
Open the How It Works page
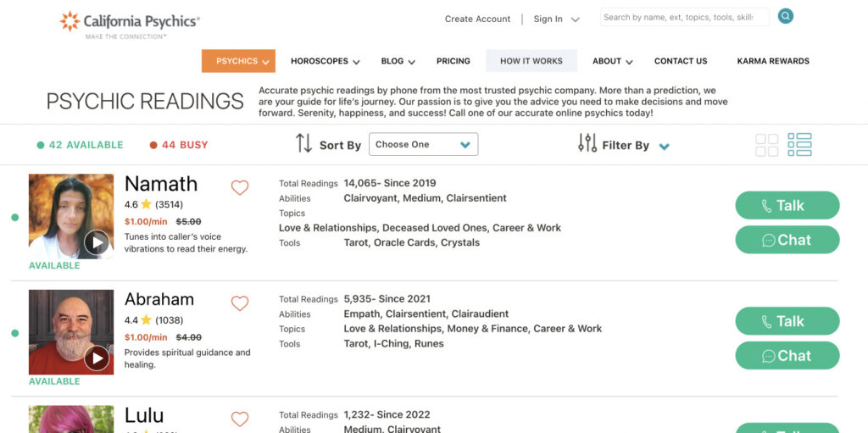tap(531, 61)
